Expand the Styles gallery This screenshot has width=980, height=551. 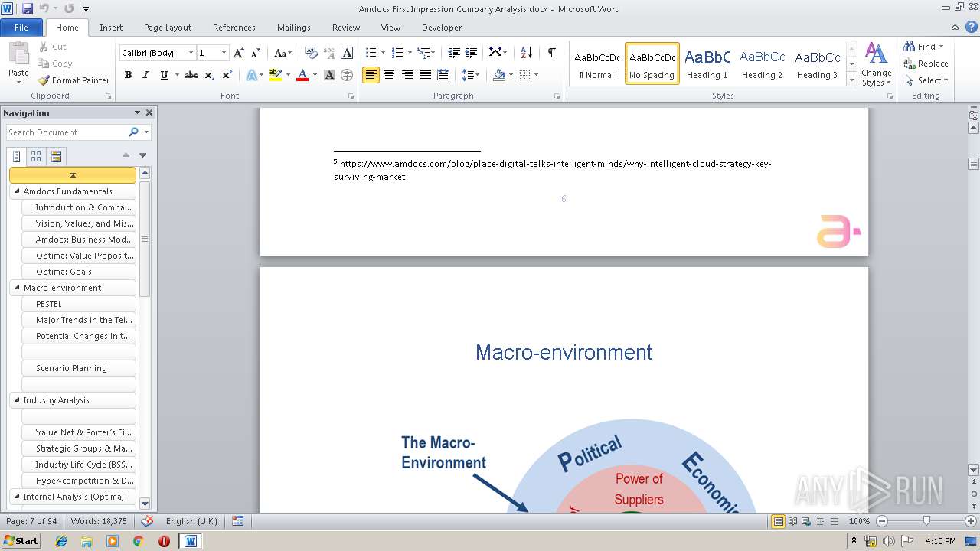851,80
